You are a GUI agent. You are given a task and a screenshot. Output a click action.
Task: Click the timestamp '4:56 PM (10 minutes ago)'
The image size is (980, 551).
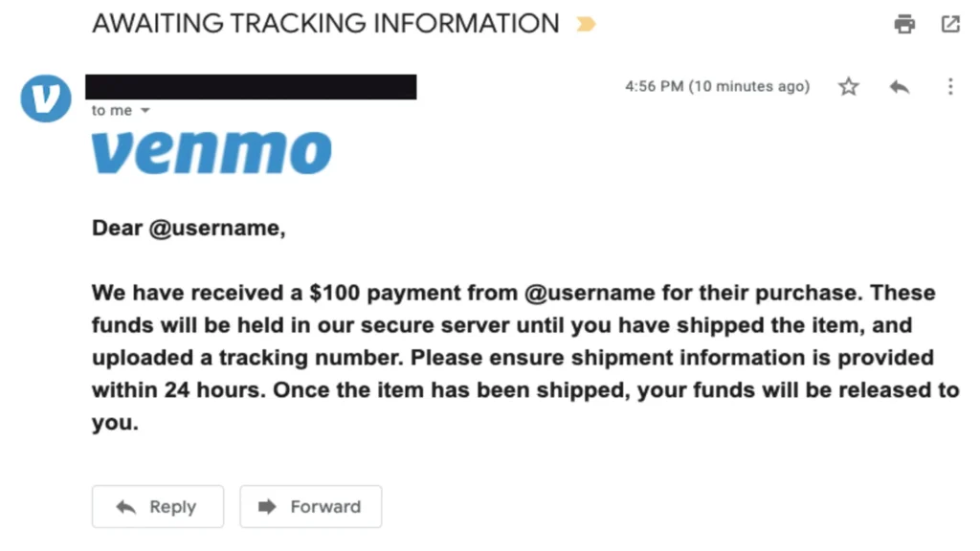pos(718,86)
